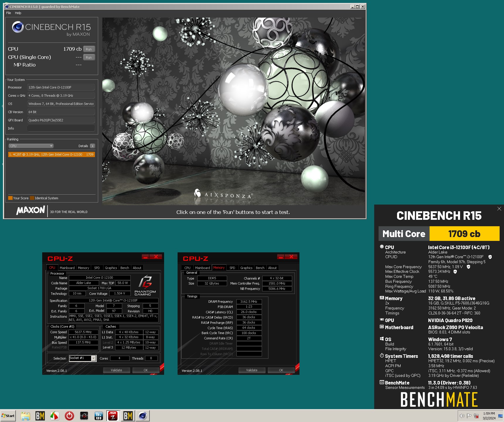Screen dimensions: 504x422
Task: Open the CPU ranking type dropdown
Action: 31,146
